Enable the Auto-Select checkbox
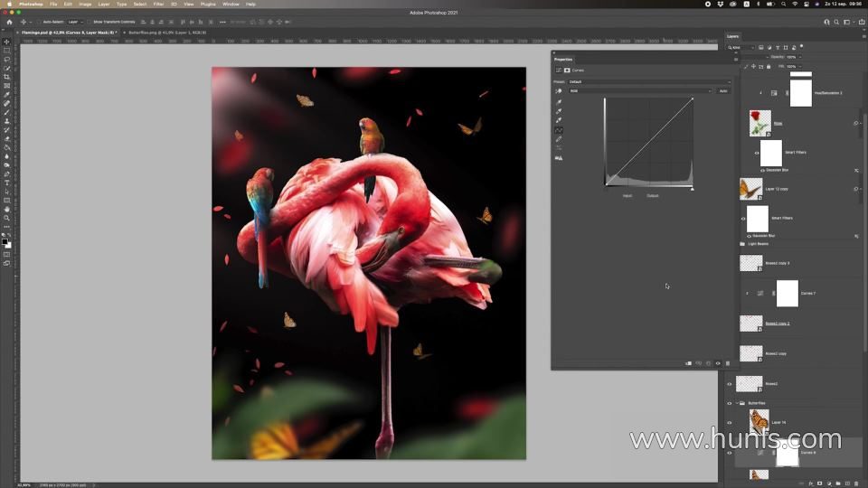The image size is (868, 488). pyautogui.click(x=38, y=22)
